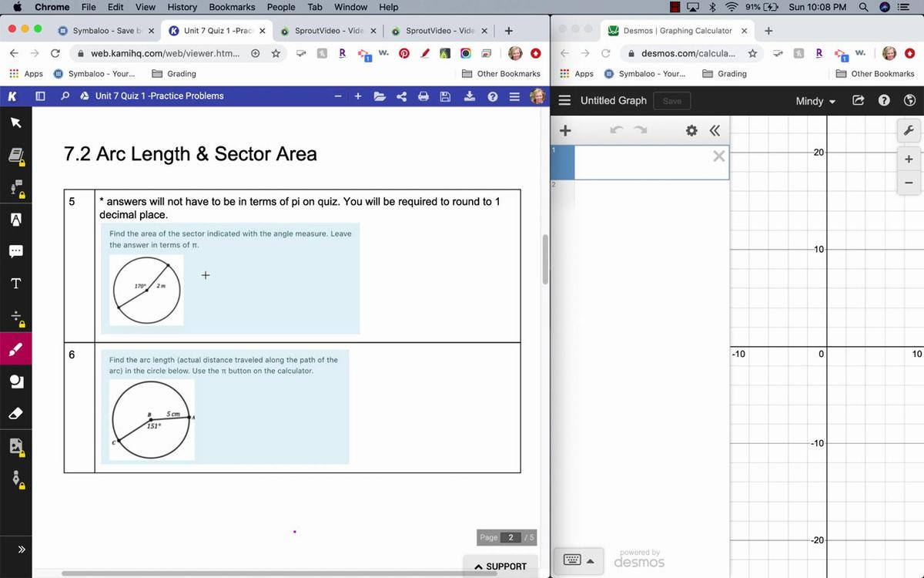Open the Mindy account dropdown

click(815, 101)
